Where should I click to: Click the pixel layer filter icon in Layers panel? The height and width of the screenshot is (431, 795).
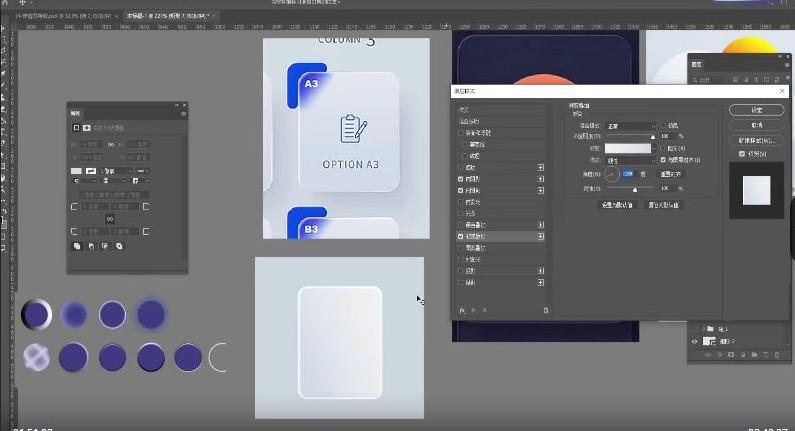[733, 79]
